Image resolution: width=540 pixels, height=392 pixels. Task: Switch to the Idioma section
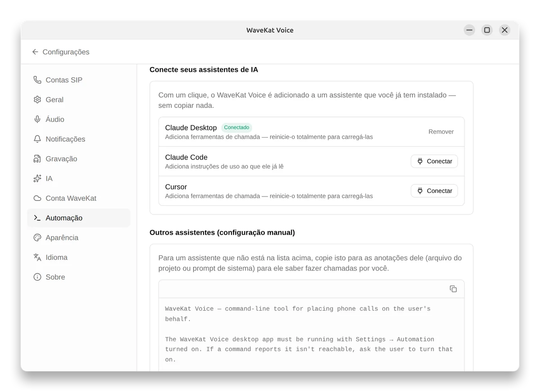tap(79, 258)
